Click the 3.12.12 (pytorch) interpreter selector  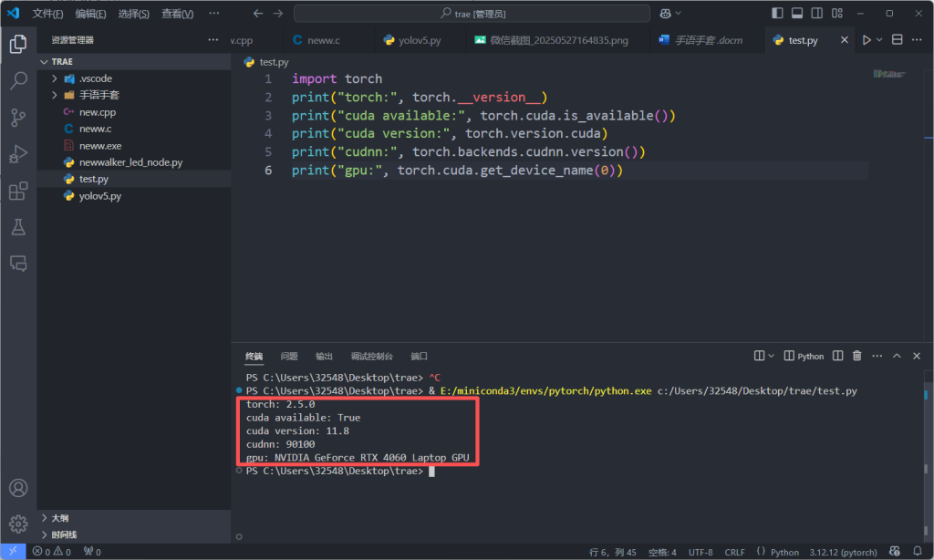pos(844,552)
